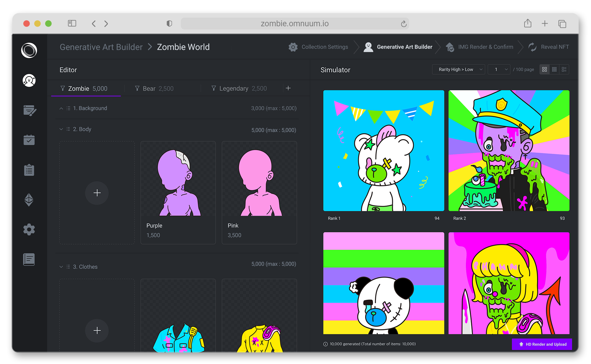Click the Background layer reorder handle

[x=68, y=108]
